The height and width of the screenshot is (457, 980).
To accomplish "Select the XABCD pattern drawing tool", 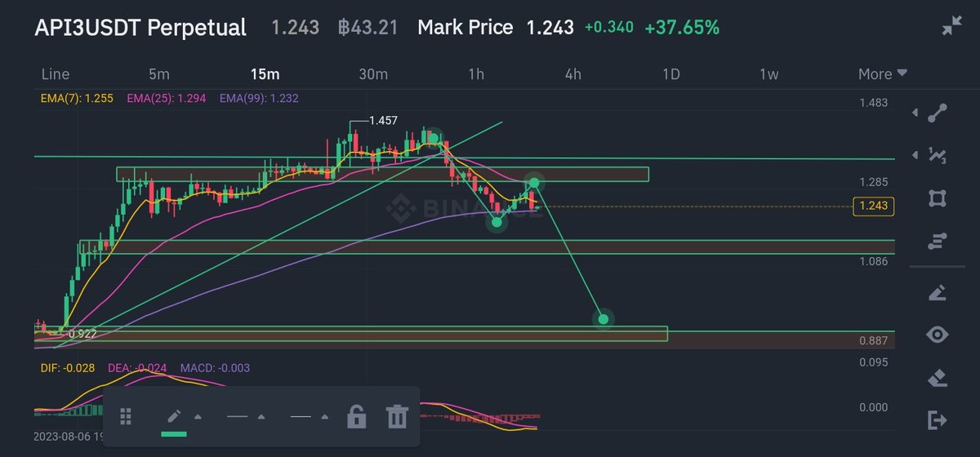I will [x=938, y=155].
